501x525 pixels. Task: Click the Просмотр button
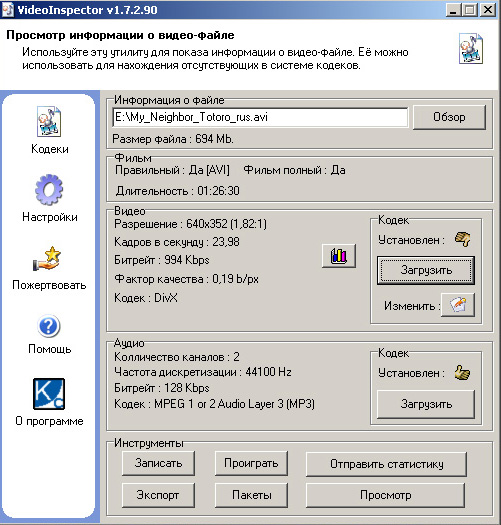pos(385,495)
